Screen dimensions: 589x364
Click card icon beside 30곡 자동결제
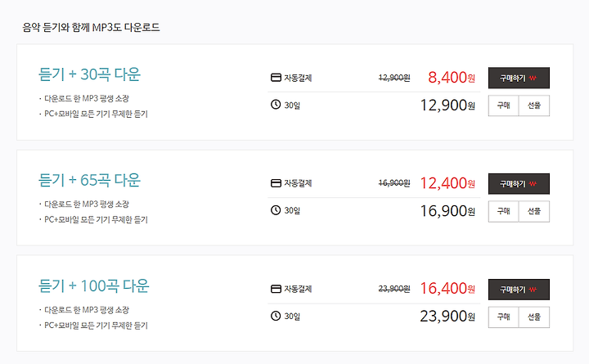(x=276, y=78)
